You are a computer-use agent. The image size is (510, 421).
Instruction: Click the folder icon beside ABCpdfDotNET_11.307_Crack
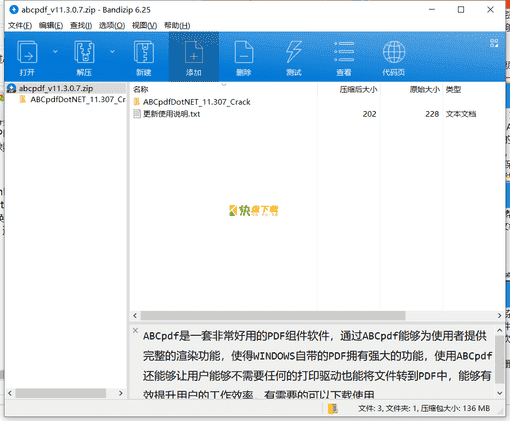pyautogui.click(x=137, y=102)
